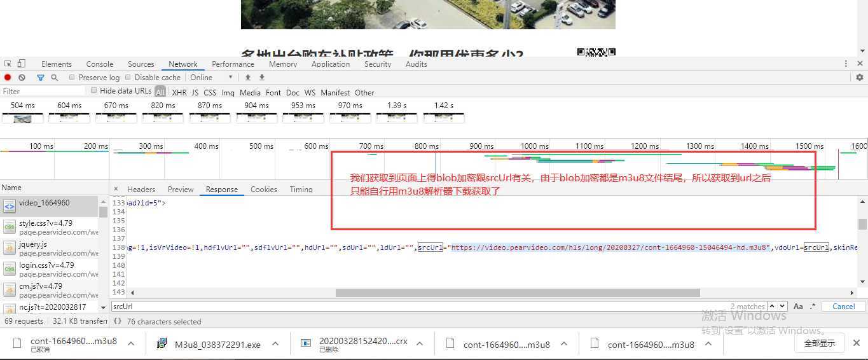Check the Hide data URLs option

(93, 91)
